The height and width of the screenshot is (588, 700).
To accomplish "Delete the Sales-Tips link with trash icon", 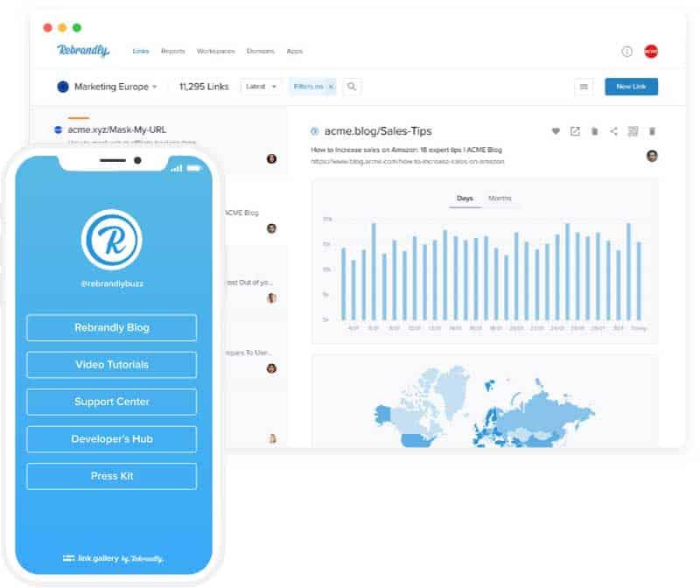I will tap(652, 131).
